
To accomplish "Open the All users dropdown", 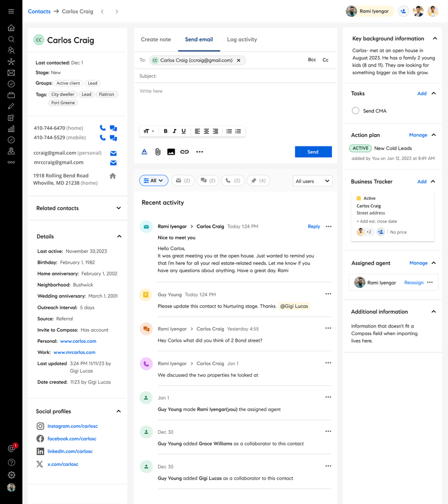I will click(x=313, y=181).
